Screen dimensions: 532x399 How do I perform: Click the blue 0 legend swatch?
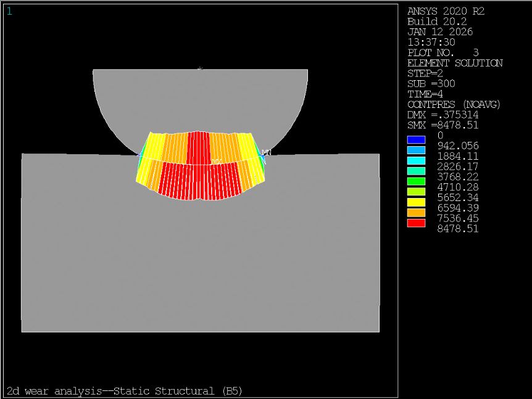(x=416, y=140)
